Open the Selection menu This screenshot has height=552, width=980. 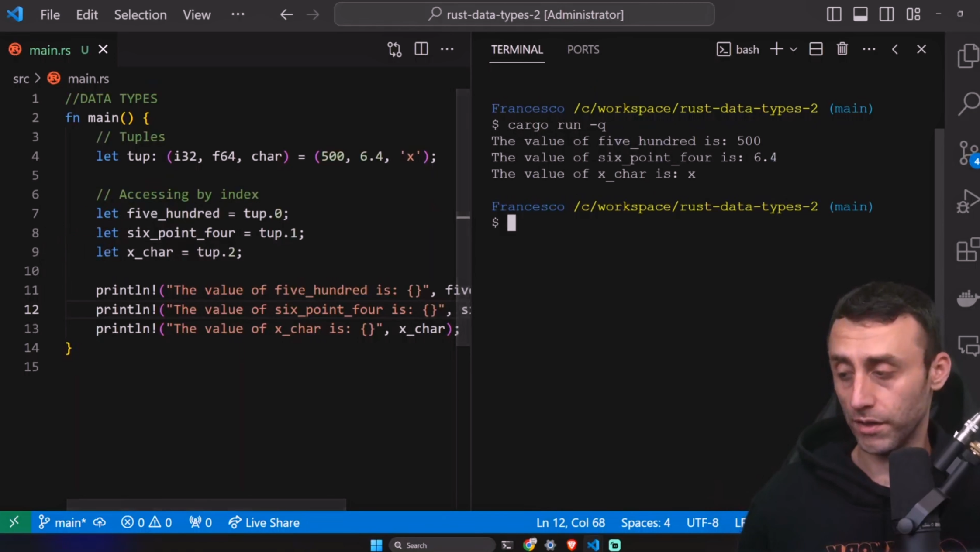pyautogui.click(x=140, y=14)
